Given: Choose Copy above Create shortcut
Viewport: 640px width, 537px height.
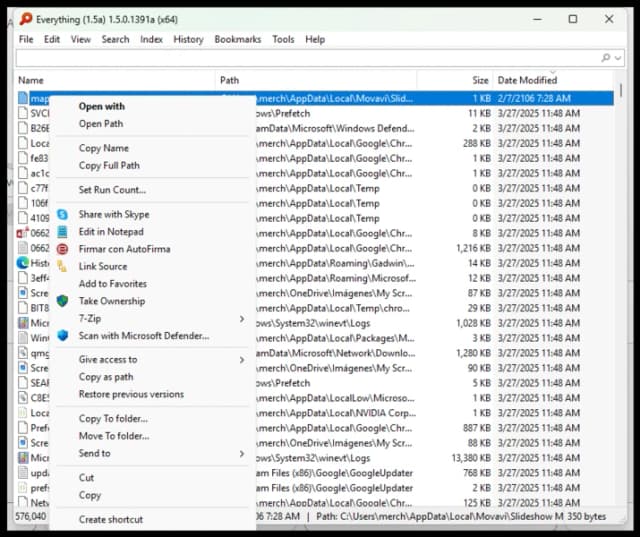Looking at the screenshot, I should pyautogui.click(x=90, y=495).
